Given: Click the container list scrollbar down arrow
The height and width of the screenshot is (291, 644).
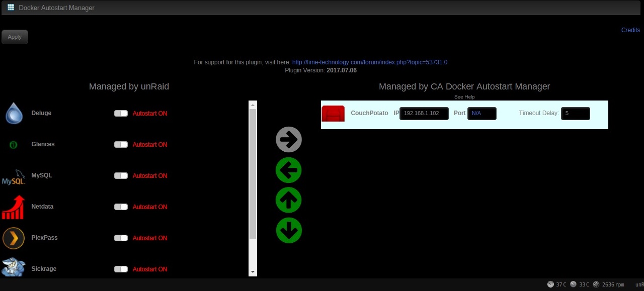Looking at the screenshot, I should click(x=253, y=272).
